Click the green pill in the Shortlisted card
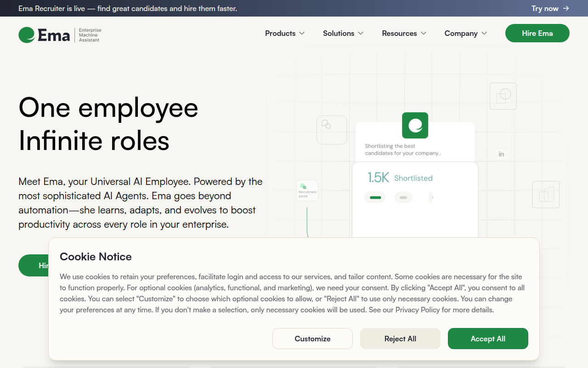The width and height of the screenshot is (588, 368). tap(375, 197)
